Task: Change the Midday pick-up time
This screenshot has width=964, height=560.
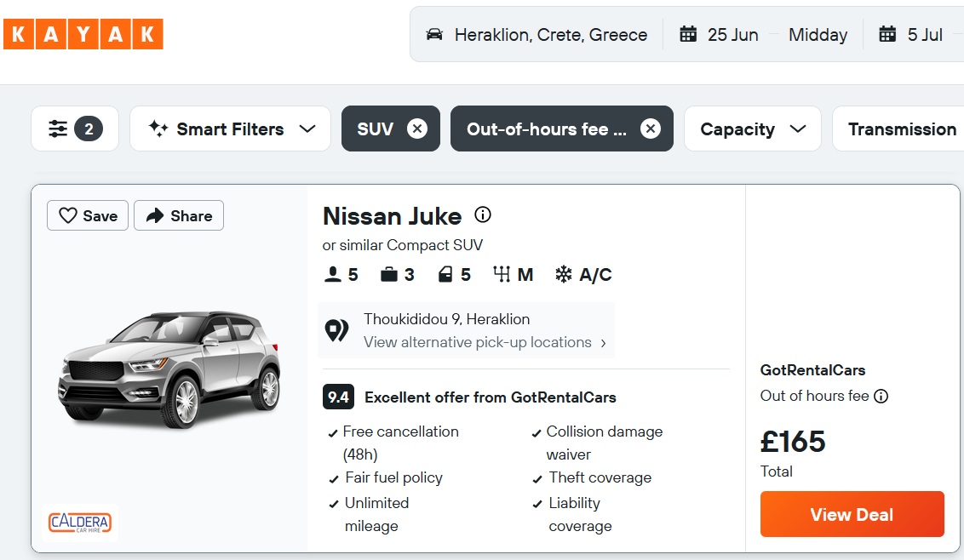Action: (x=818, y=34)
